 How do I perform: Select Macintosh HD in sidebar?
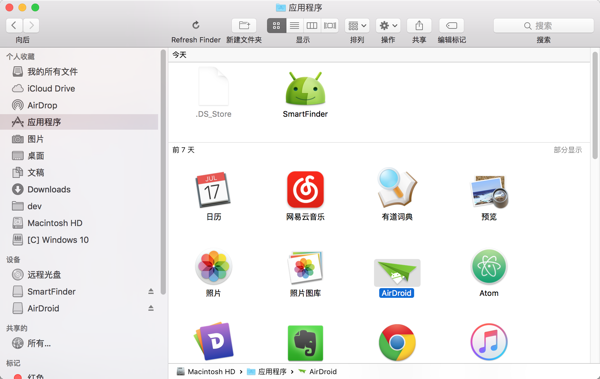coord(79,223)
